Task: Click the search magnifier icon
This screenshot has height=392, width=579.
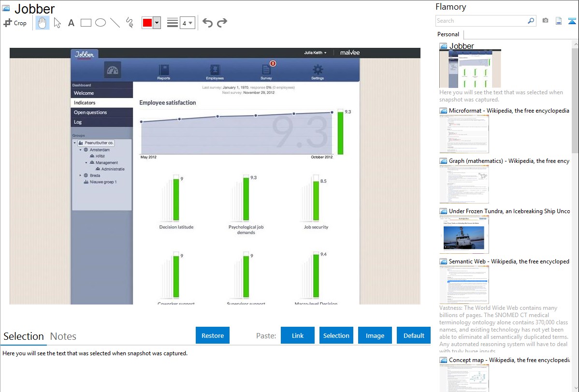Action: (531, 21)
